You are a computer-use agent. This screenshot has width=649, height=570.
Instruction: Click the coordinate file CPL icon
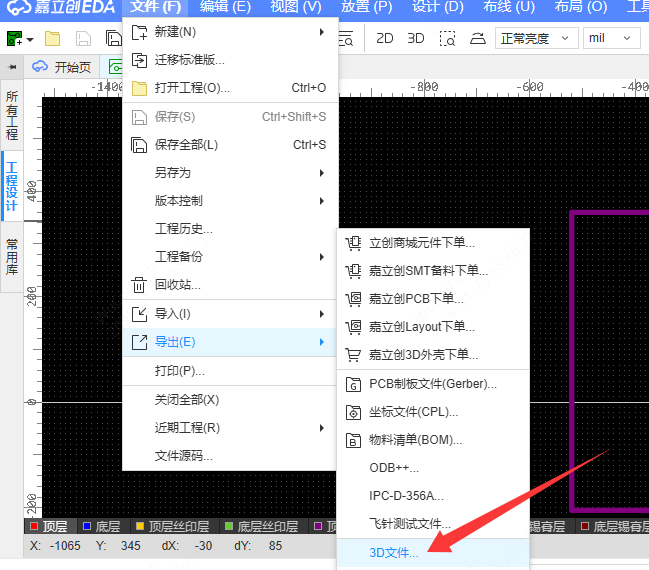pos(352,412)
